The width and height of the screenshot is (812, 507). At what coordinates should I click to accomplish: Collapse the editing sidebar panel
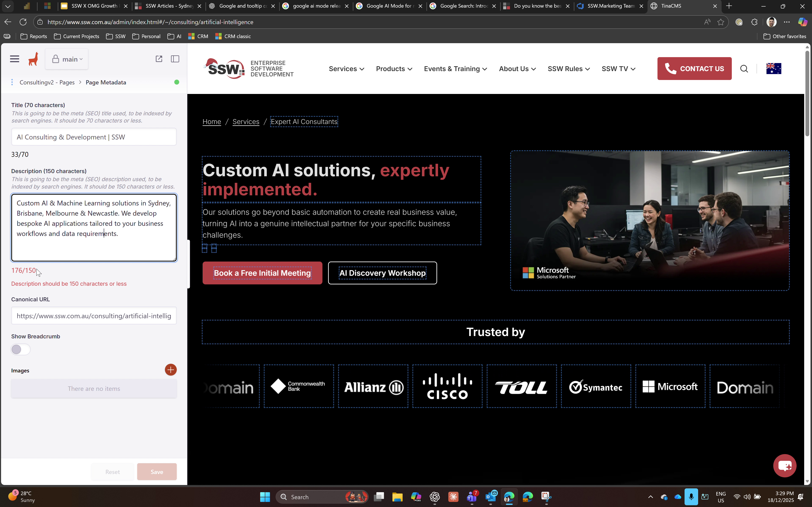point(175,59)
